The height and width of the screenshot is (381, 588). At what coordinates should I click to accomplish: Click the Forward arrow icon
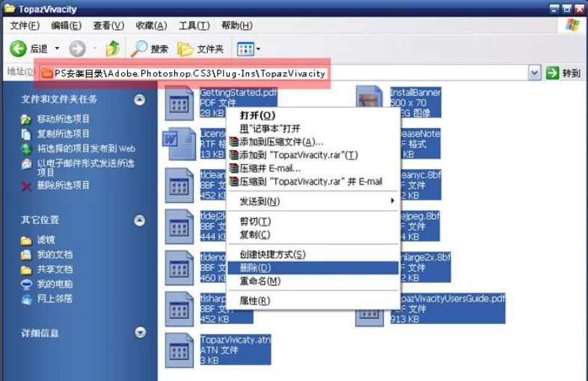coord(77,49)
